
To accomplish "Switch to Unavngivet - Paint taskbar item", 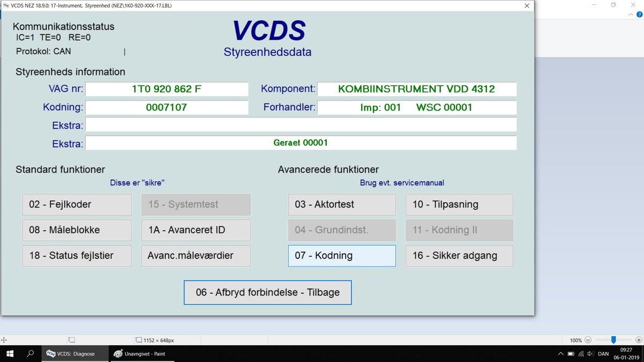I will [x=139, y=354].
